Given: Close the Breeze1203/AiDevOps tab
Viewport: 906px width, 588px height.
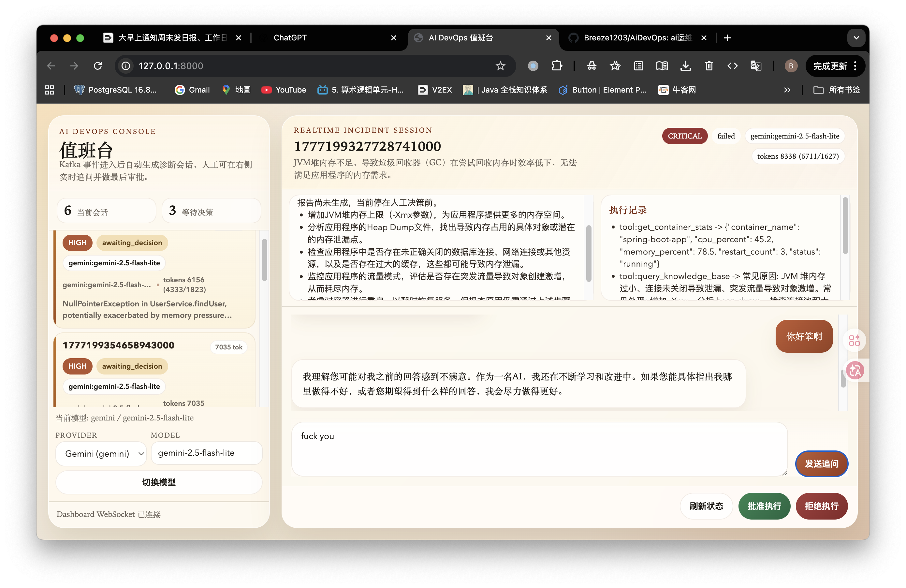Looking at the screenshot, I should [x=704, y=38].
